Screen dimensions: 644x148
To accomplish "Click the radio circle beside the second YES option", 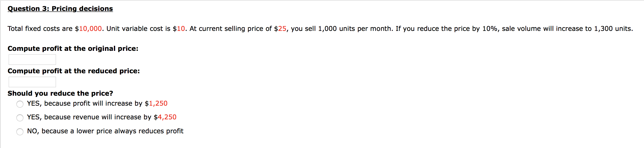I will 20,118.
